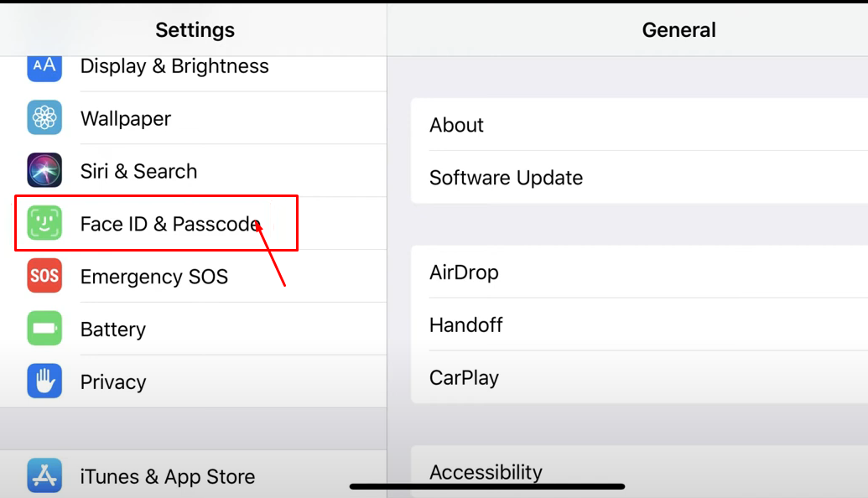Tap the Display & Brightness AA icon

click(44, 69)
